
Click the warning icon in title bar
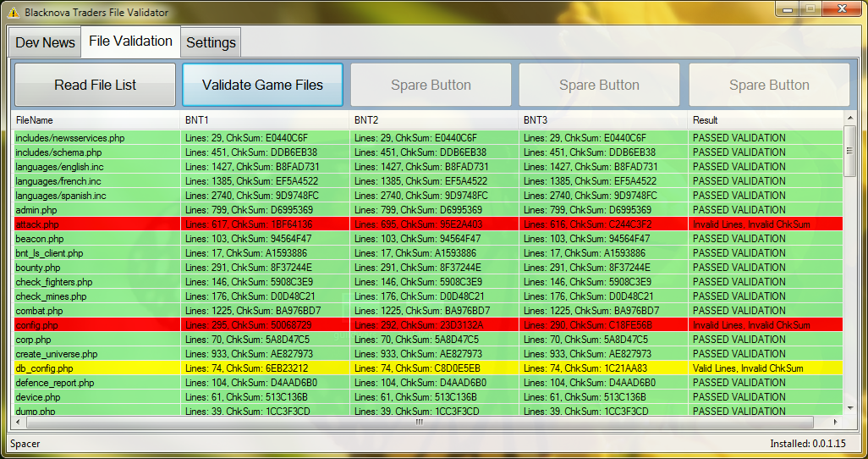click(x=14, y=12)
